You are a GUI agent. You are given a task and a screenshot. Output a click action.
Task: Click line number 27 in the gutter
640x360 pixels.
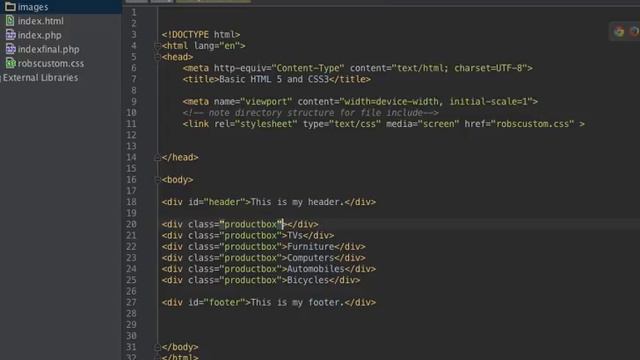131,302
